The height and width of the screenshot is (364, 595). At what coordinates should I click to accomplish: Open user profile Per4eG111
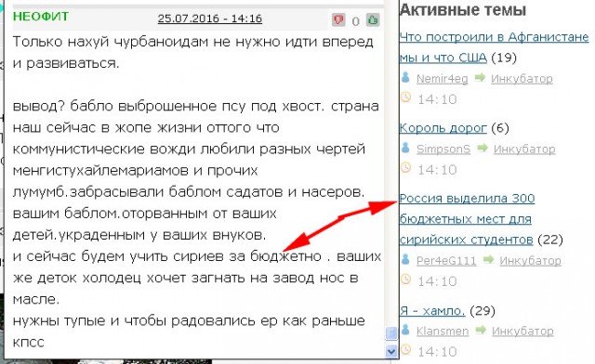(446, 261)
